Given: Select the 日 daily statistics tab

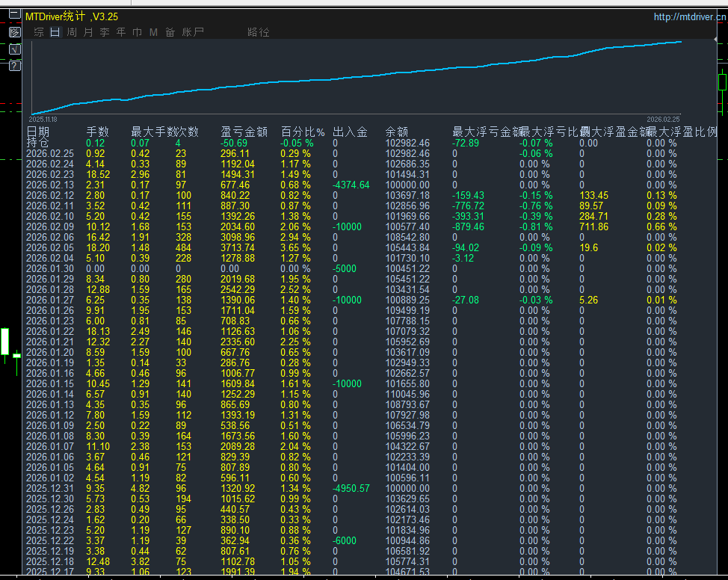Looking at the screenshot, I should (x=55, y=32).
